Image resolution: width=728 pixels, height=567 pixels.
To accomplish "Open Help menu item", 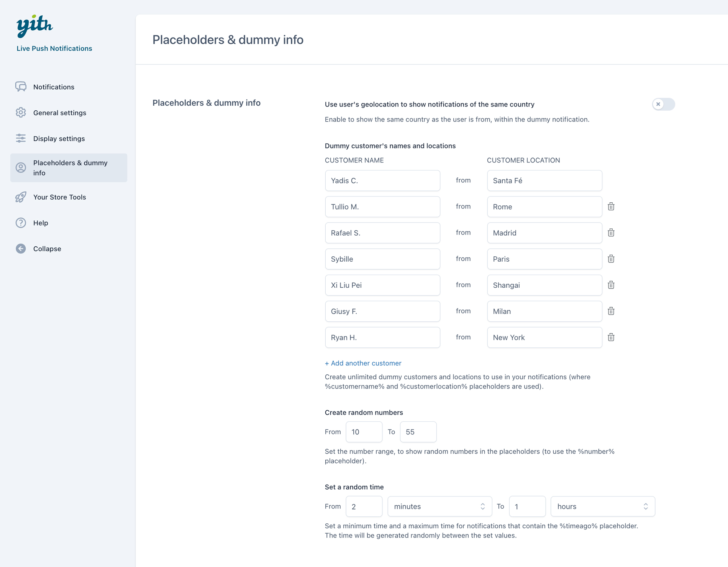I will 69,223.
